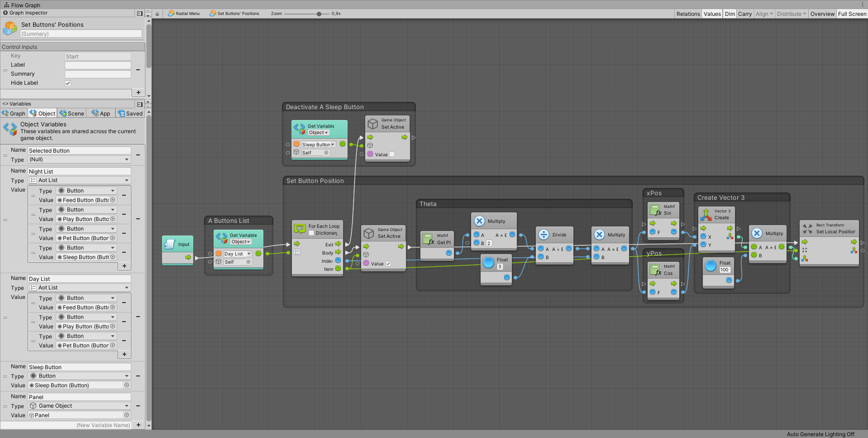Viewport: 868px width, 438px height.
Task: Go to Radial Menu breadcrumb
Action: (184, 14)
